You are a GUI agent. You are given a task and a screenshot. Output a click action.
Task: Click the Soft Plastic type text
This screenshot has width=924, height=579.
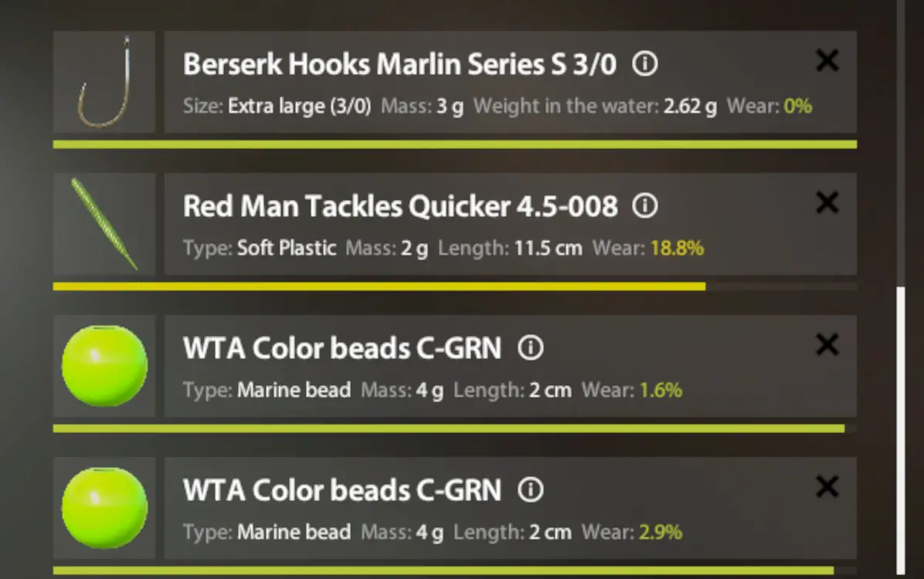click(287, 248)
